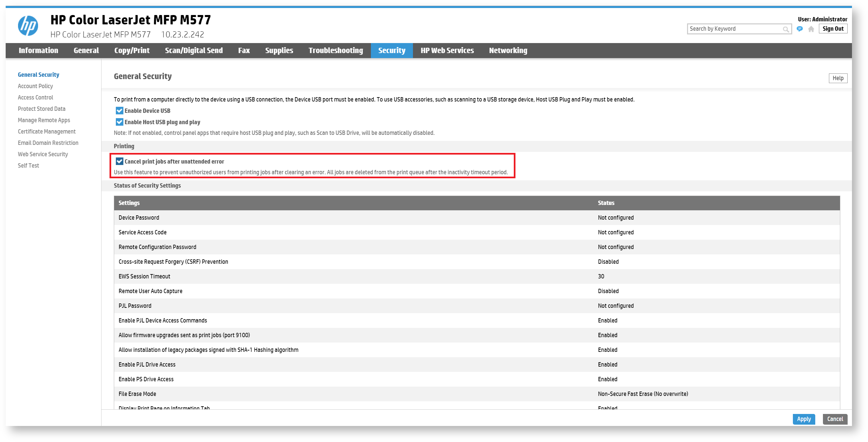Click EWS timeout value 30
Viewport: 868px width, 442px height.
point(601,277)
